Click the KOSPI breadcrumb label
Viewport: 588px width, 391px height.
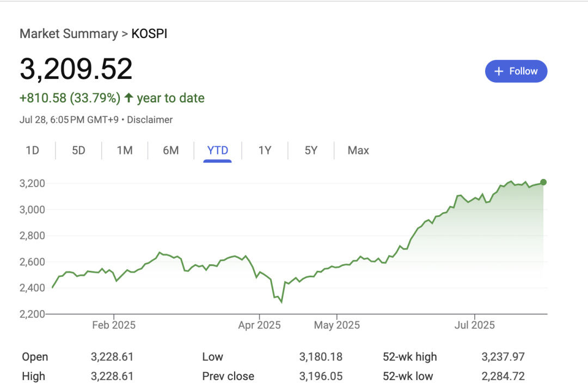point(149,33)
